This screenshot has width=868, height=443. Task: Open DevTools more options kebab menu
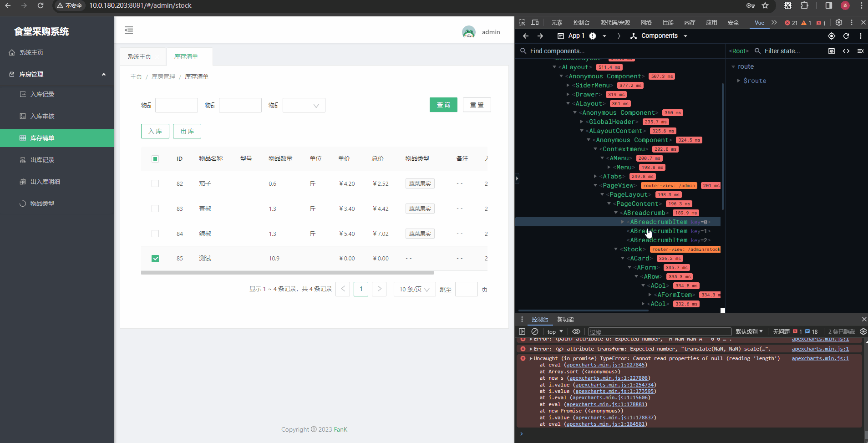[x=852, y=22]
